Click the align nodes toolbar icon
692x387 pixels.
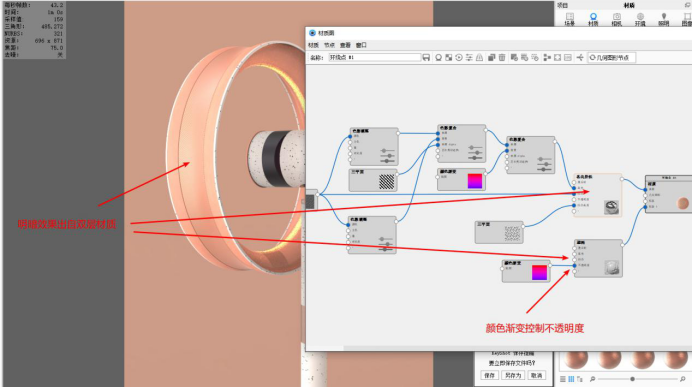[x=547, y=57]
